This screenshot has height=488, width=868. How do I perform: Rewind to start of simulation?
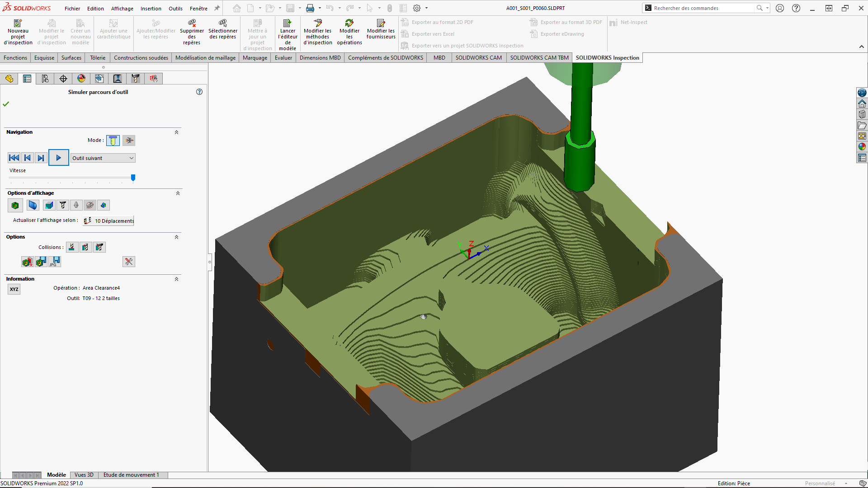coord(14,158)
